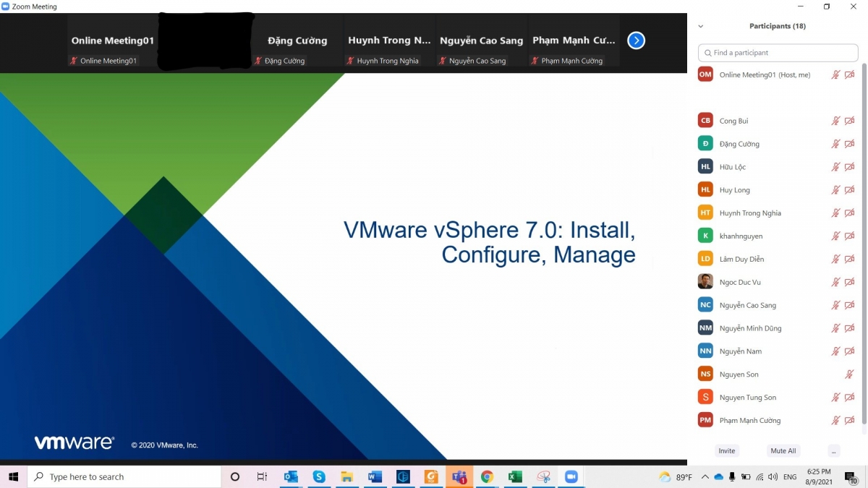
Task: Click muted mic icon in Cong Bui row
Action: coord(835,121)
